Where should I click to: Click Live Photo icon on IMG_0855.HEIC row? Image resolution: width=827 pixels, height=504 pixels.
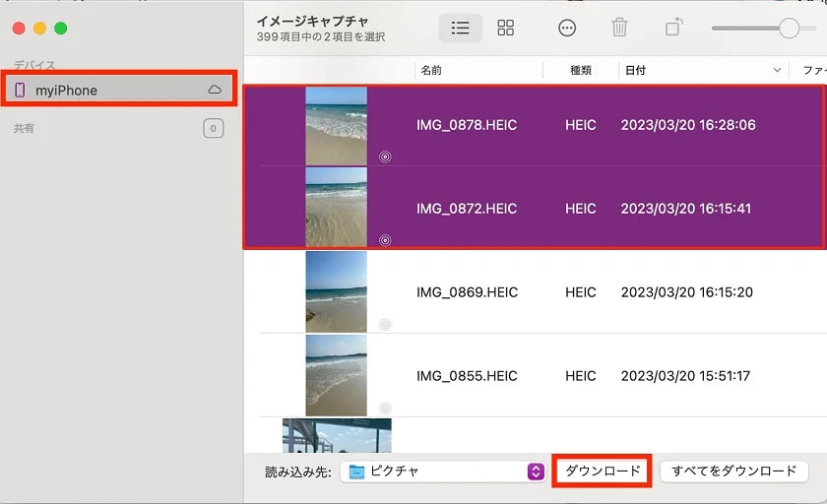(385, 408)
